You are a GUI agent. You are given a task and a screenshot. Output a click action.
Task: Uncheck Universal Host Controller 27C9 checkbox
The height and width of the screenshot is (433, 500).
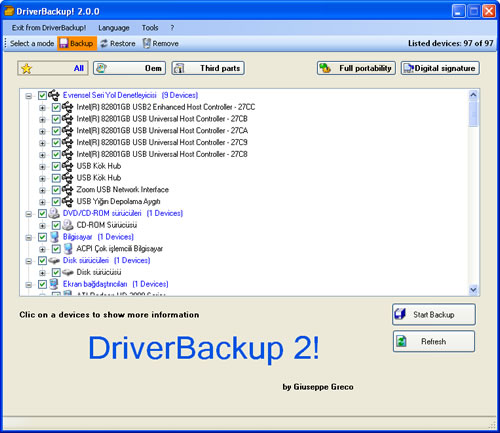(56, 143)
